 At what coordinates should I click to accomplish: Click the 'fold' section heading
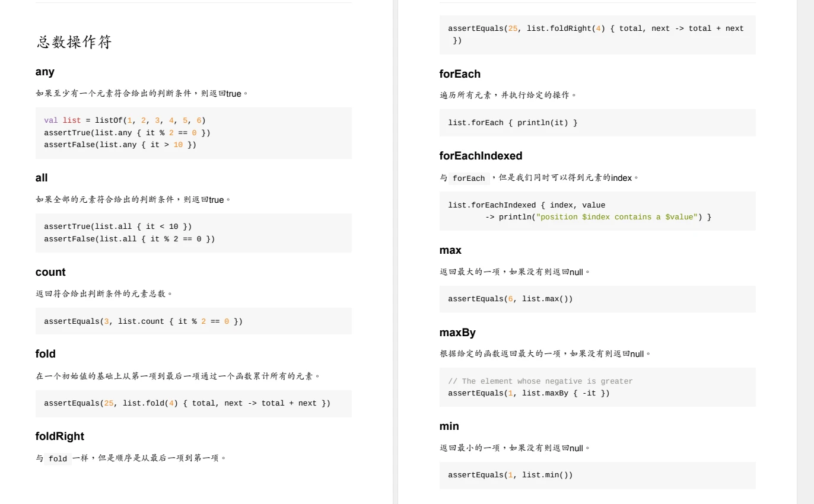click(46, 354)
